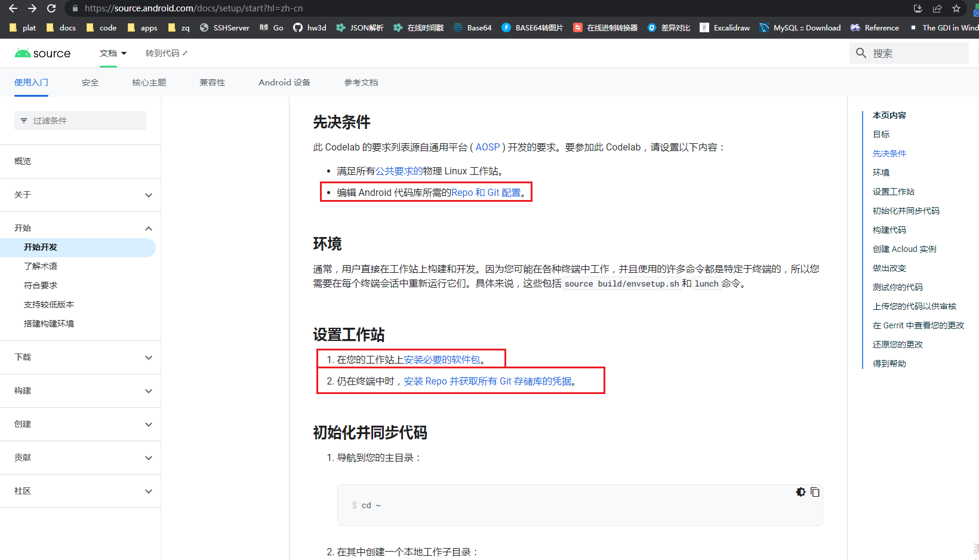Open the AOSP link
Viewport: 979px width, 560px height.
point(487,147)
